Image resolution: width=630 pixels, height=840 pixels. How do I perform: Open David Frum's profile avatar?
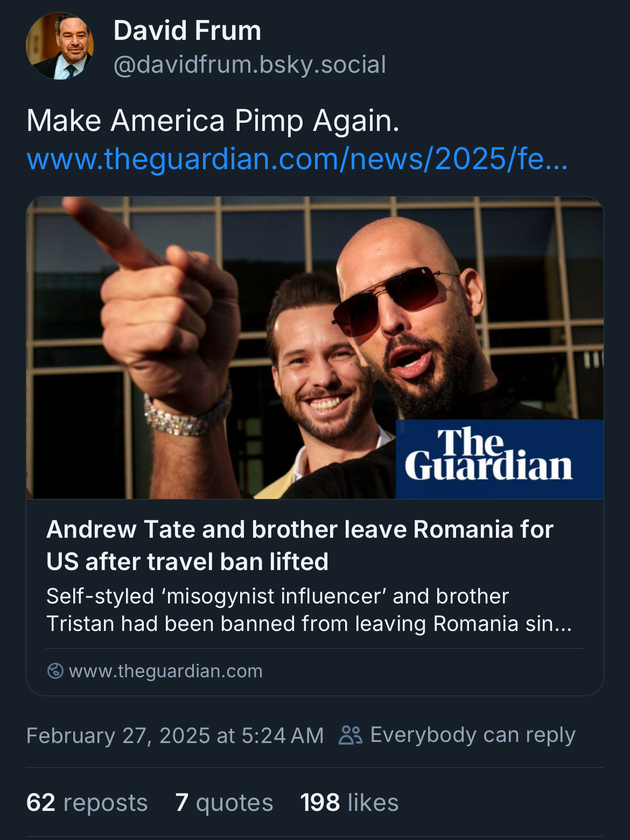pyautogui.click(x=60, y=46)
